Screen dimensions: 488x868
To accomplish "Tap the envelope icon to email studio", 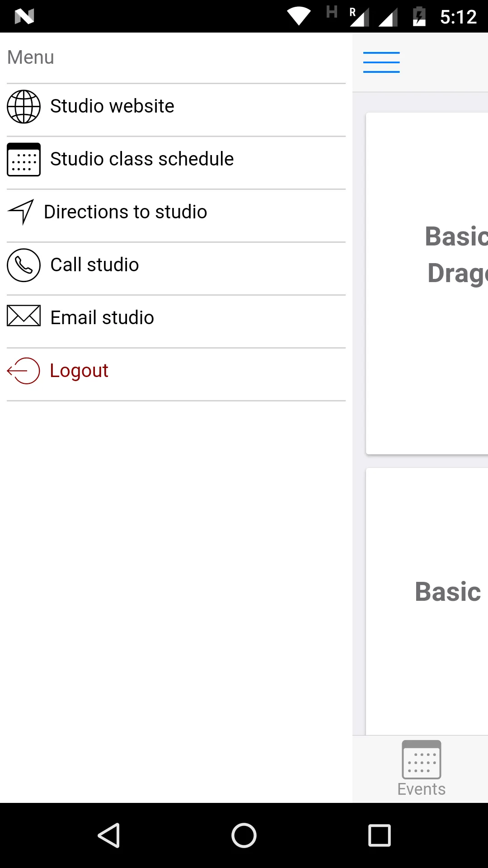I will [x=23, y=316].
